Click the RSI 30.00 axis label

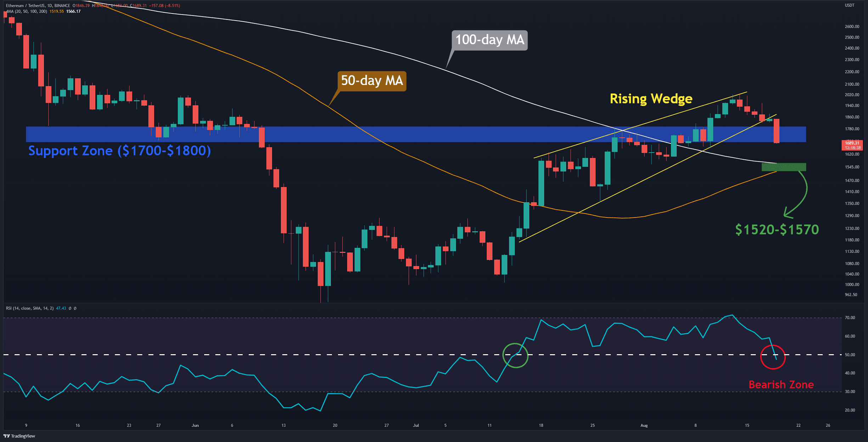click(x=850, y=392)
